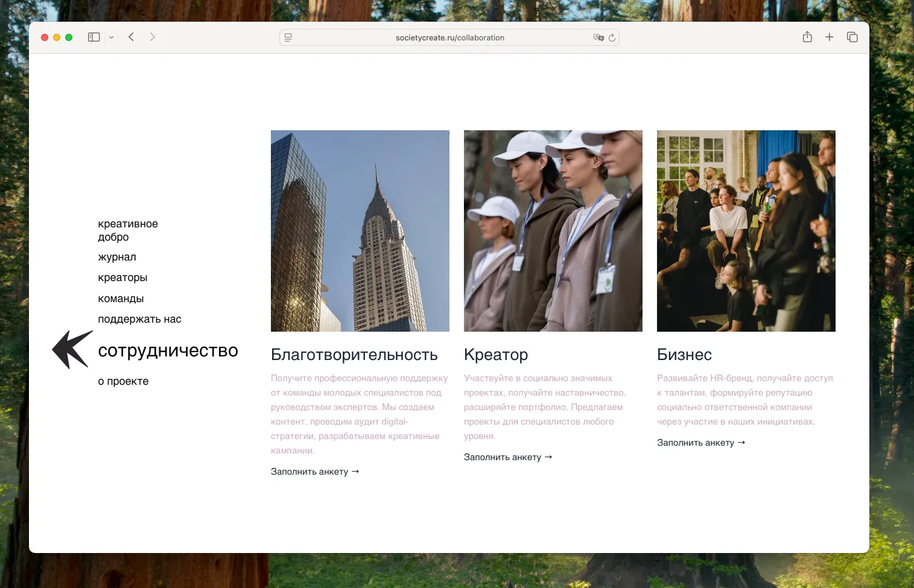Open the "журнал" menu item
This screenshot has width=914, height=588.
[x=117, y=257]
